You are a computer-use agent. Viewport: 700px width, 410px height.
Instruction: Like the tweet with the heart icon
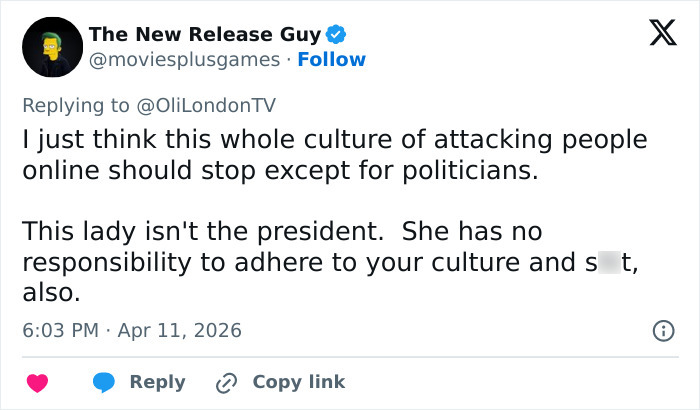pos(37,382)
